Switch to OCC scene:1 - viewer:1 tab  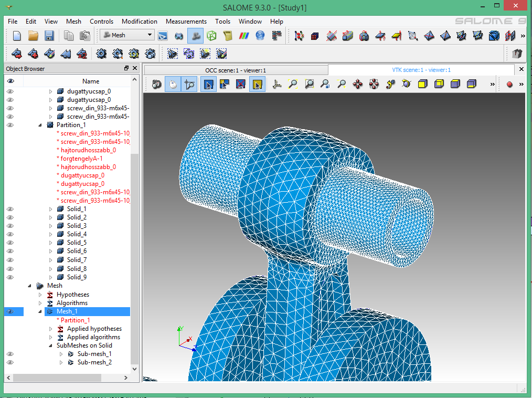[236, 70]
